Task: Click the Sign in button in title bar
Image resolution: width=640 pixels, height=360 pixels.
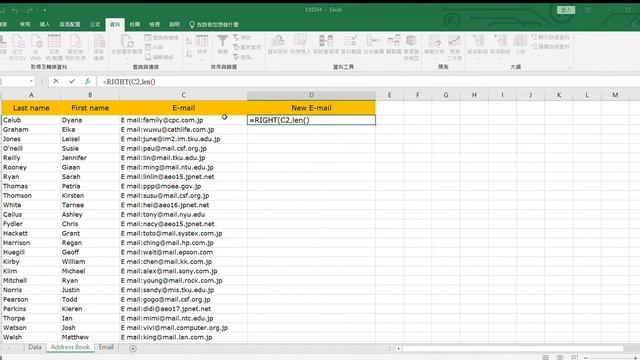Action: click(x=566, y=10)
